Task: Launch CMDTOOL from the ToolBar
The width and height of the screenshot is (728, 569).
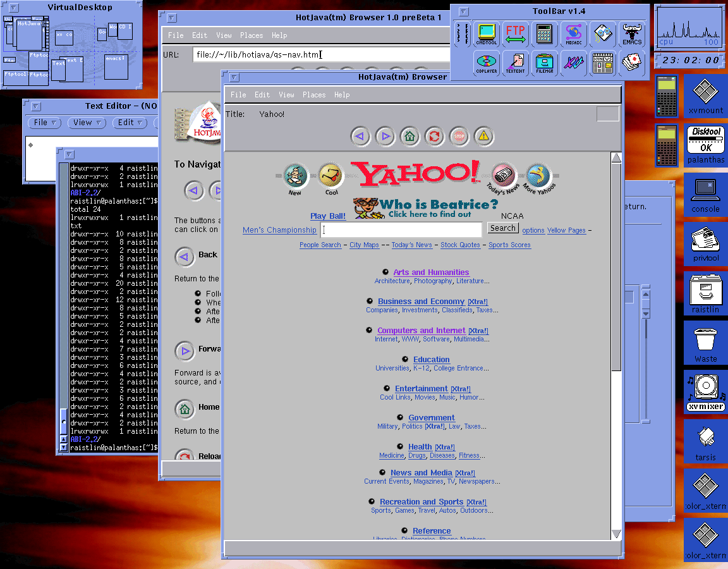Action: (486, 34)
